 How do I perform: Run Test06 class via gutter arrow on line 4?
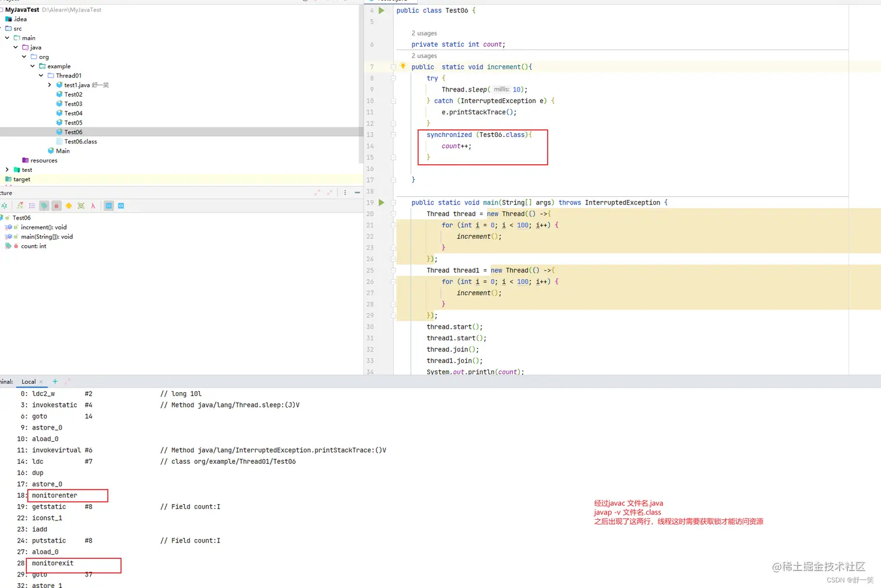(x=382, y=10)
